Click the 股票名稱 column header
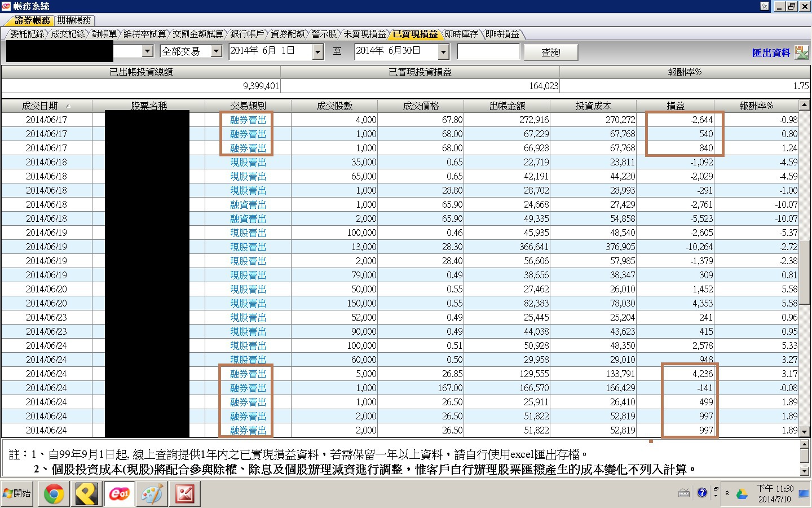This screenshot has height=508, width=812. [149, 106]
